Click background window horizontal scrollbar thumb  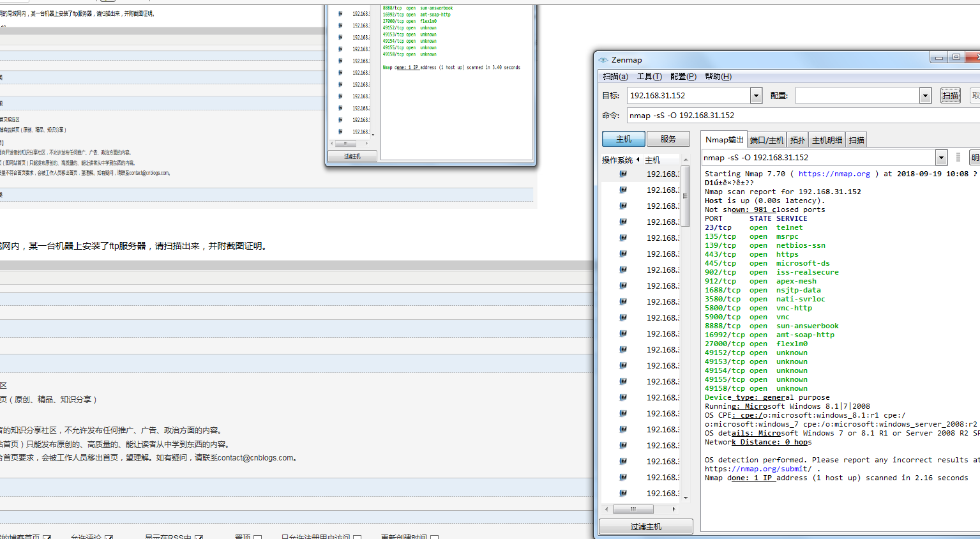(x=345, y=143)
